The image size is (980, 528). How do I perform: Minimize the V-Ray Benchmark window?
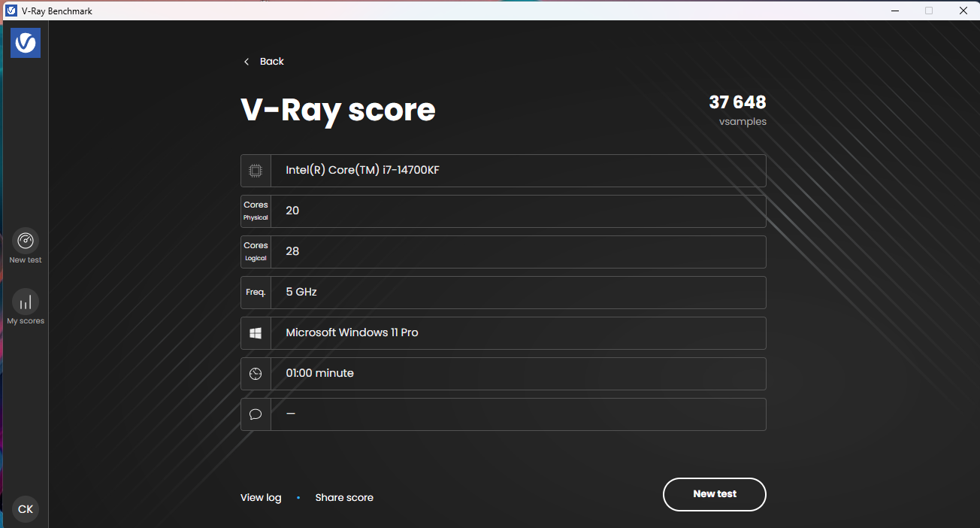(x=894, y=11)
